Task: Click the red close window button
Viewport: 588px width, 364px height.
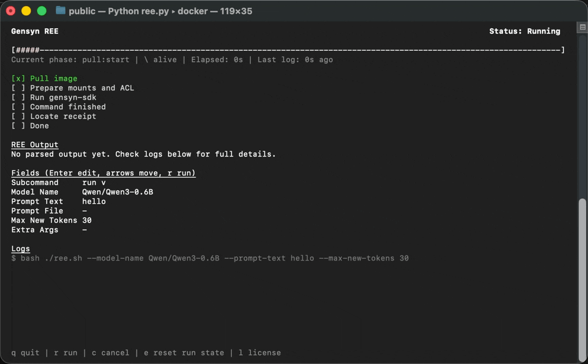Action: coord(10,11)
